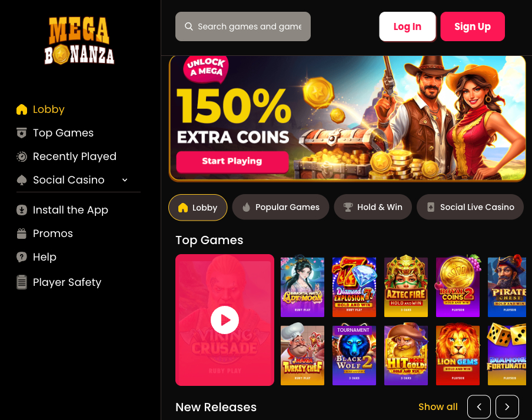Play the Viking Crusade featured game
The width and height of the screenshot is (532, 420).
[x=225, y=320]
